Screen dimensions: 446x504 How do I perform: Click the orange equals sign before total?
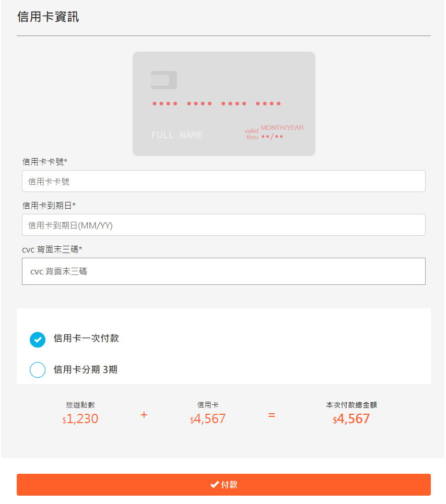click(272, 415)
